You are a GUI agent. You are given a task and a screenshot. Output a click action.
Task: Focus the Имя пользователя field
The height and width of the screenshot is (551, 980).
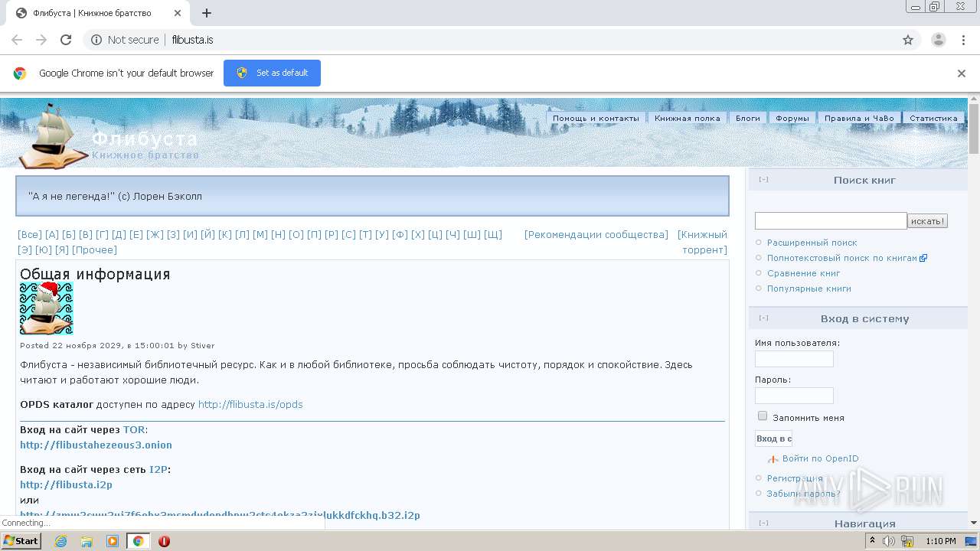[x=794, y=359]
